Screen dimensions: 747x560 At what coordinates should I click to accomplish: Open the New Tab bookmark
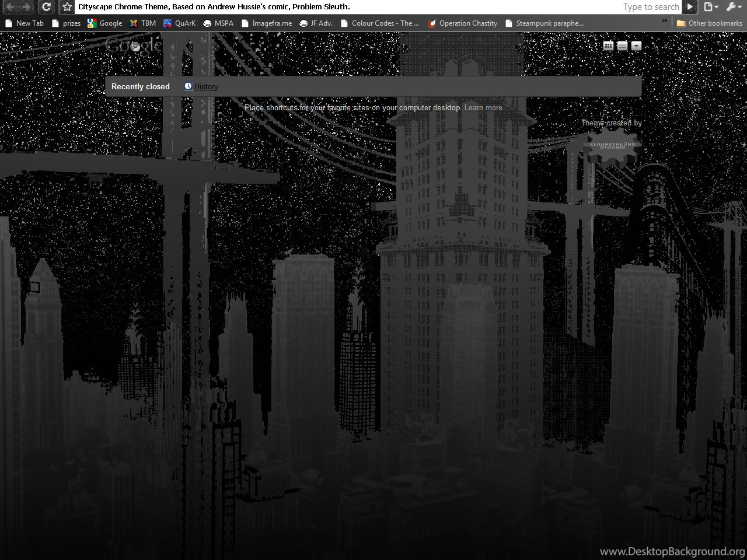coord(24,23)
